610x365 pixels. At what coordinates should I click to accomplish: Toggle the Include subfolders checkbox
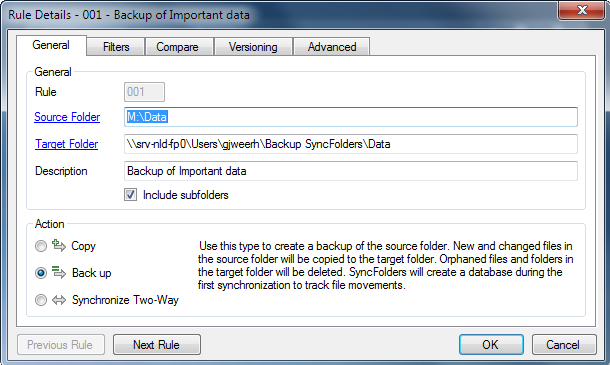coord(130,195)
